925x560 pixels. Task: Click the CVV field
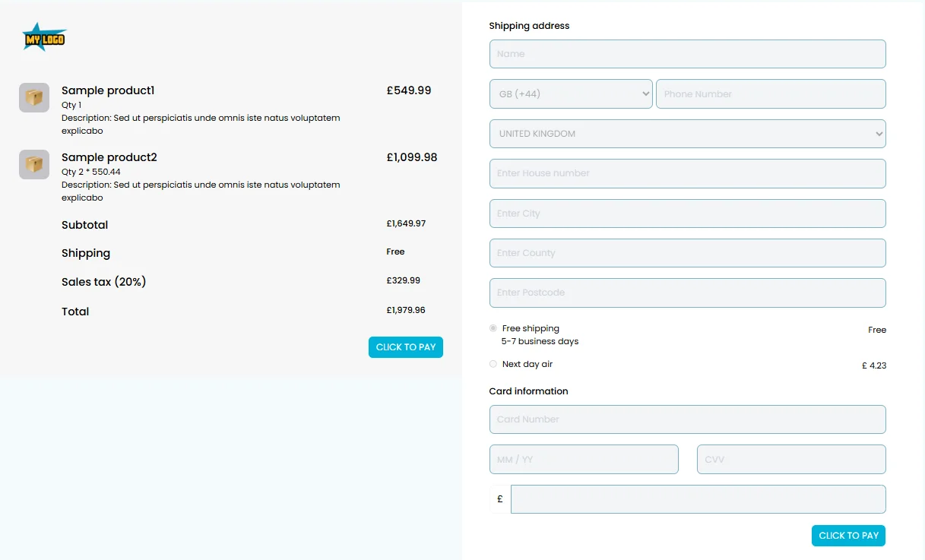pos(790,459)
